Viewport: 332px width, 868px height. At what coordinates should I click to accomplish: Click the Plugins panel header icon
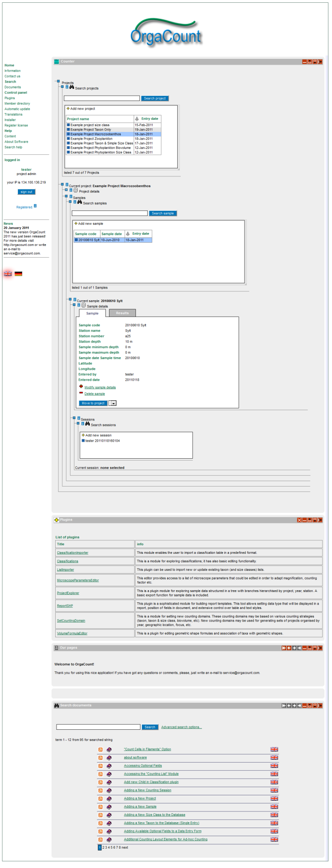57,520
